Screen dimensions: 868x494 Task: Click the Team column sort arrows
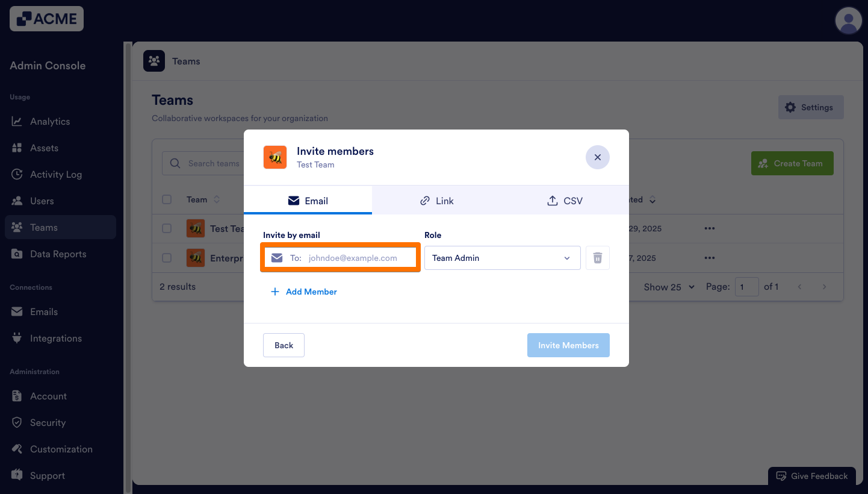pos(217,199)
